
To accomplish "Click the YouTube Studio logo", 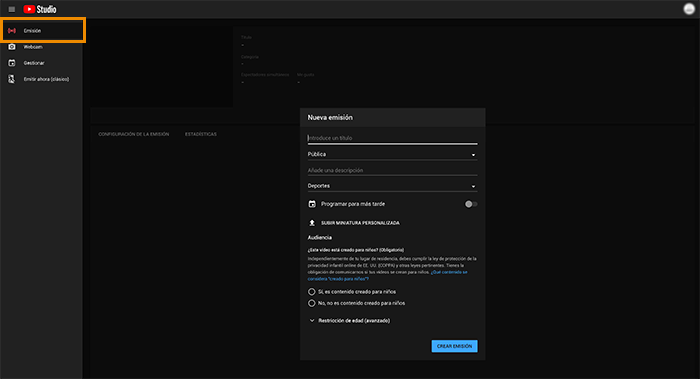I will coord(40,9).
